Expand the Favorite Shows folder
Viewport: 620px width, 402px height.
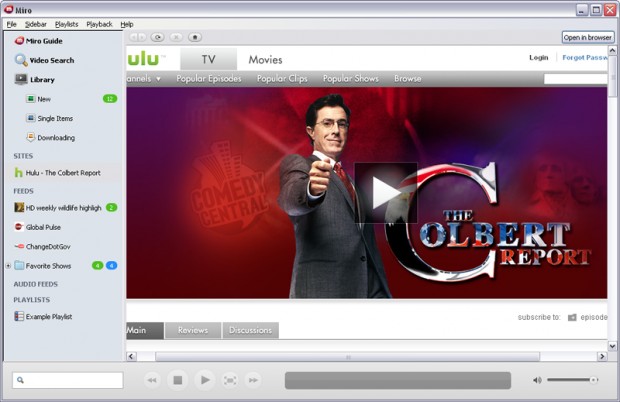tap(8, 266)
